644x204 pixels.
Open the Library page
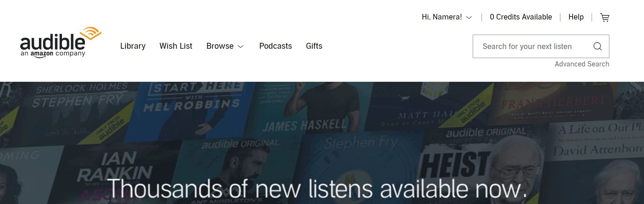point(133,46)
